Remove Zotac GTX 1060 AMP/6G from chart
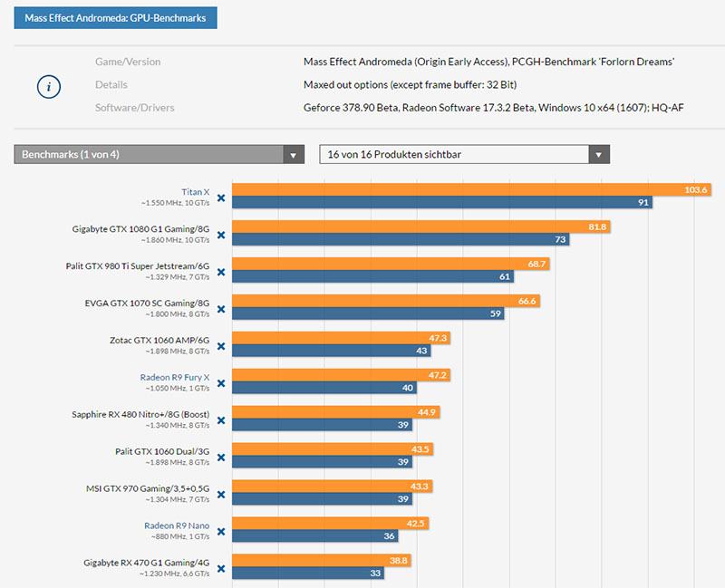Screen dimensions: 725x588 (x=220, y=347)
